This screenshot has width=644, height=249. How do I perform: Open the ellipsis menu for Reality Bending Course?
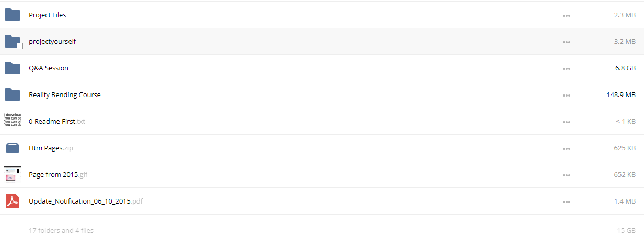click(566, 96)
